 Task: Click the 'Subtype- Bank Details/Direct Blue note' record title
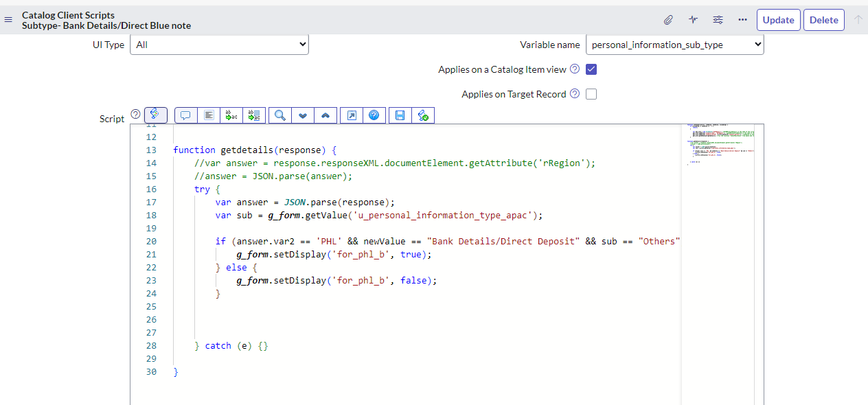[106, 25]
